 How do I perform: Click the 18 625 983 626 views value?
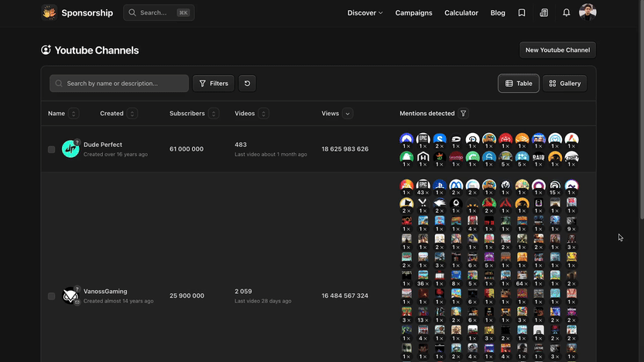tap(345, 149)
